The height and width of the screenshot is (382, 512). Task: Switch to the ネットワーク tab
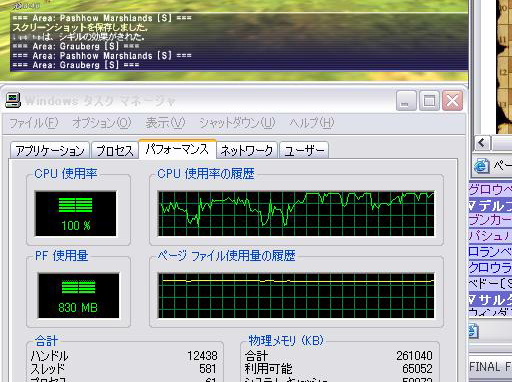tap(247, 150)
